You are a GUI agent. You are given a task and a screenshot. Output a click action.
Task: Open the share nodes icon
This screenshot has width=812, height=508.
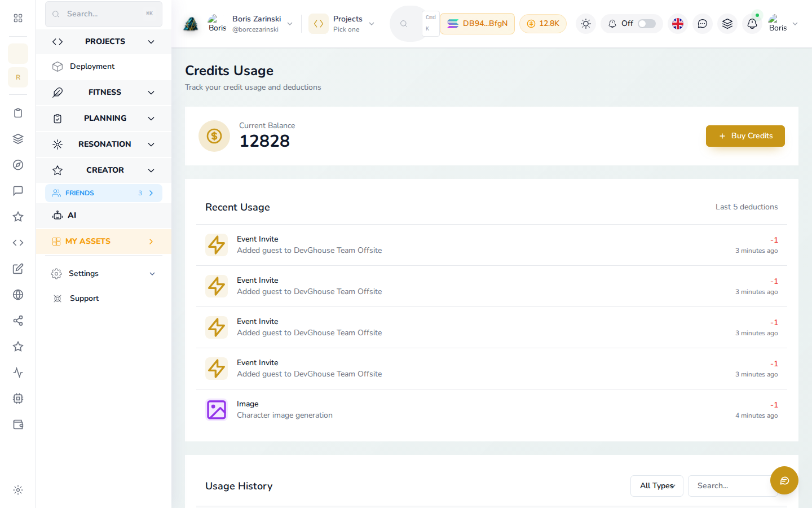pos(18,321)
